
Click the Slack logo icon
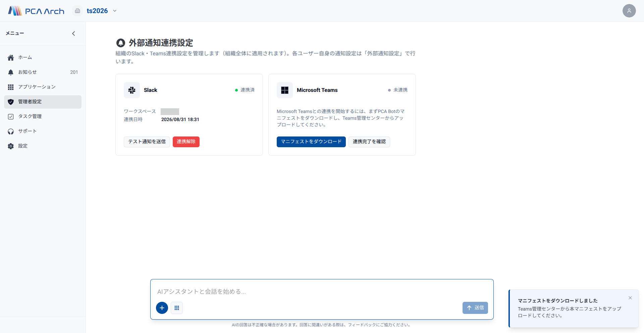[132, 90]
